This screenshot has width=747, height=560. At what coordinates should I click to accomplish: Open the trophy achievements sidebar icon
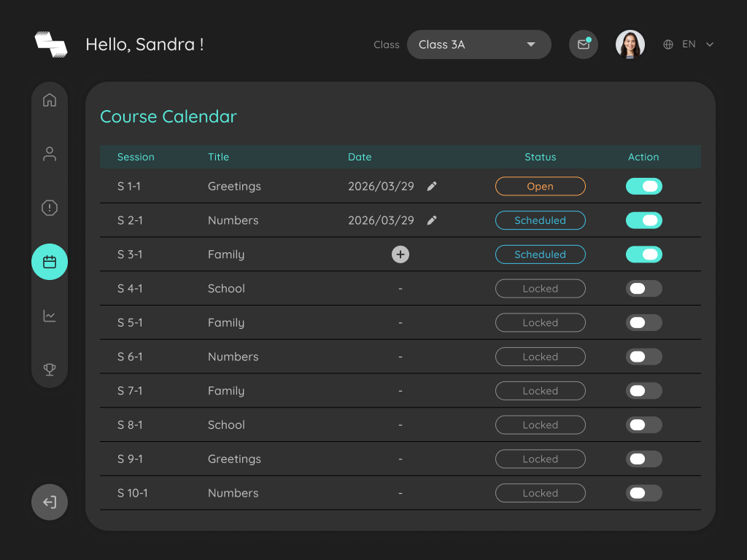[50, 370]
